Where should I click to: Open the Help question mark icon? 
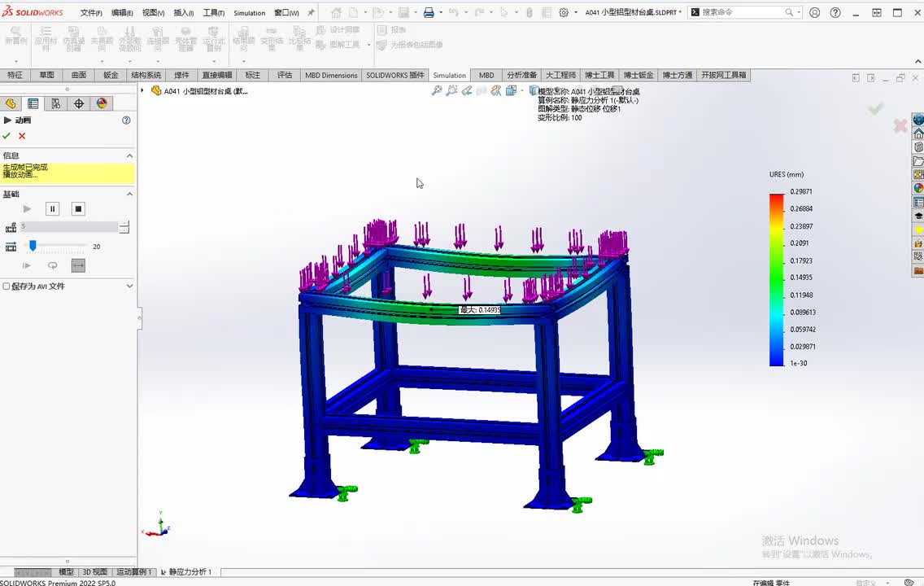(835, 12)
